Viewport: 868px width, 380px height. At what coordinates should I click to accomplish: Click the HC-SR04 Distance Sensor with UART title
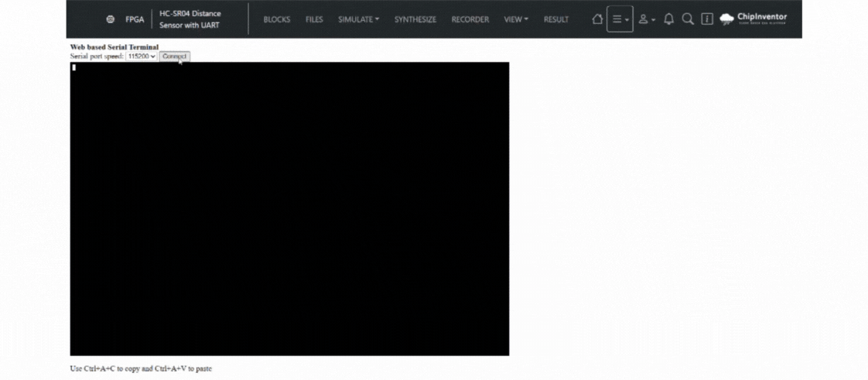point(190,19)
